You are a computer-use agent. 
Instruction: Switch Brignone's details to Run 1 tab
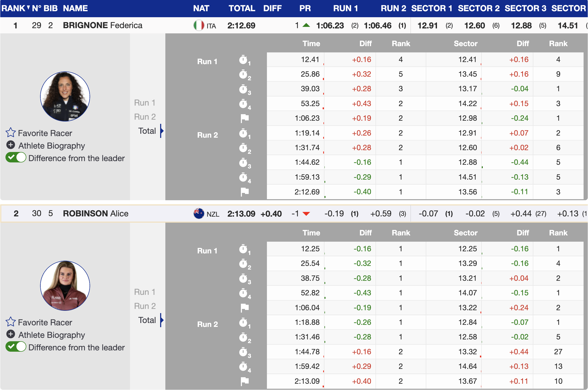coord(145,103)
